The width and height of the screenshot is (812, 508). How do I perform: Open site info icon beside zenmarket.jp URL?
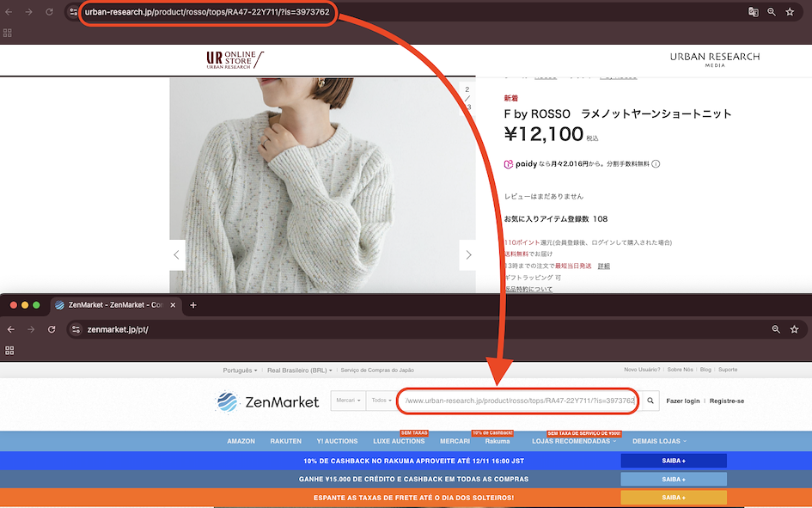[x=76, y=329]
